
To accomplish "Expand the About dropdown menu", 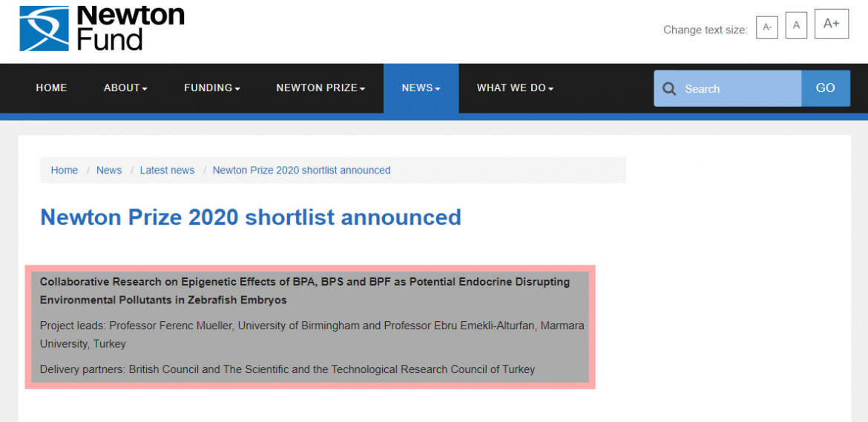I will coord(125,88).
